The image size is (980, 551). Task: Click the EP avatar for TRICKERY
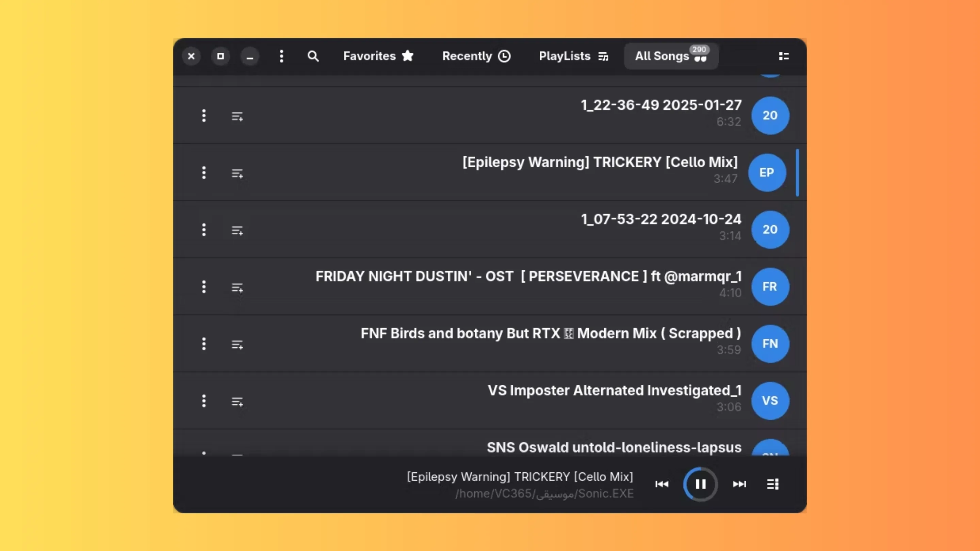767,173
